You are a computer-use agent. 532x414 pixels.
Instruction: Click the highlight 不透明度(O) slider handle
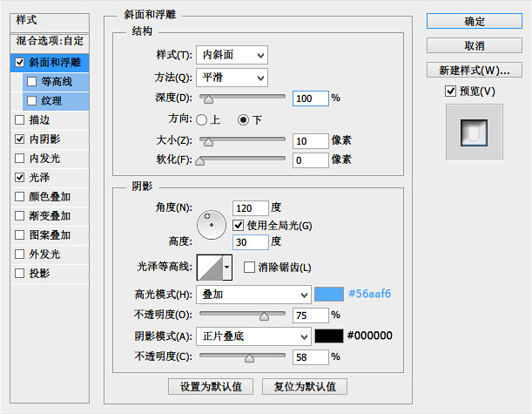click(264, 316)
